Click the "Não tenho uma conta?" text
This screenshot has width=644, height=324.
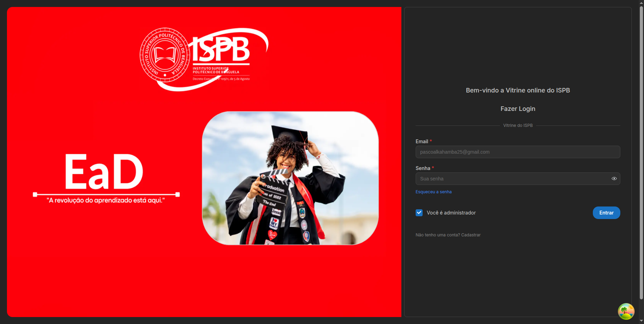pyautogui.click(x=437, y=235)
